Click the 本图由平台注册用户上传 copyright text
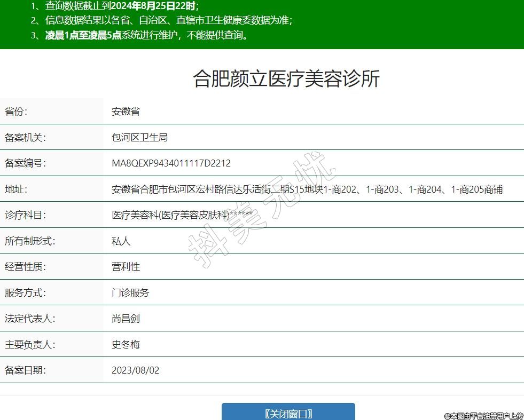This screenshot has width=524, height=420. point(483,416)
